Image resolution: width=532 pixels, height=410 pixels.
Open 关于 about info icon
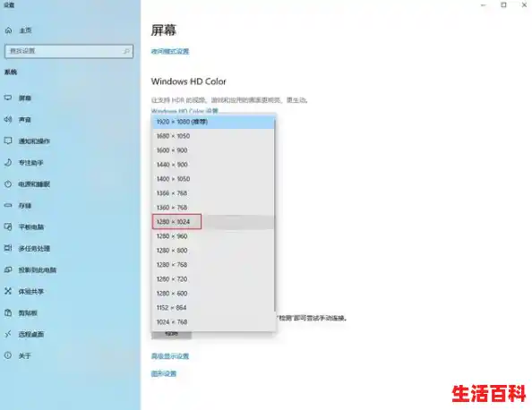(x=8, y=355)
